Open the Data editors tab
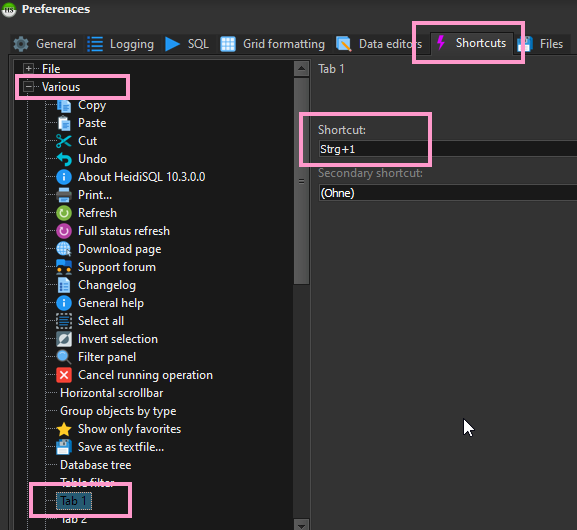This screenshot has width=577, height=530. tap(379, 44)
